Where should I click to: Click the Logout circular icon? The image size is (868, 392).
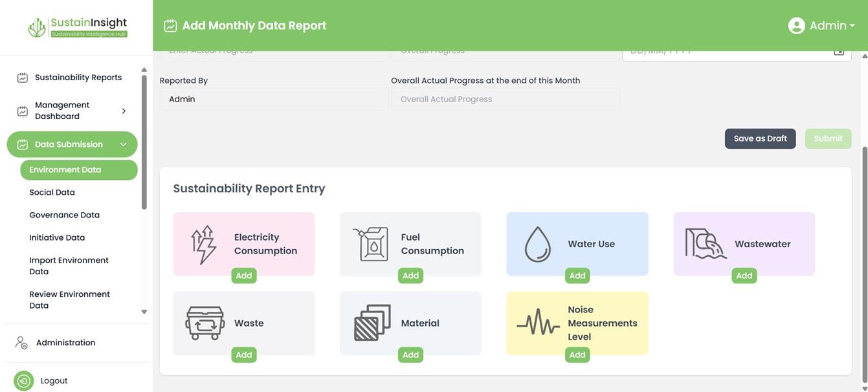tap(23, 381)
